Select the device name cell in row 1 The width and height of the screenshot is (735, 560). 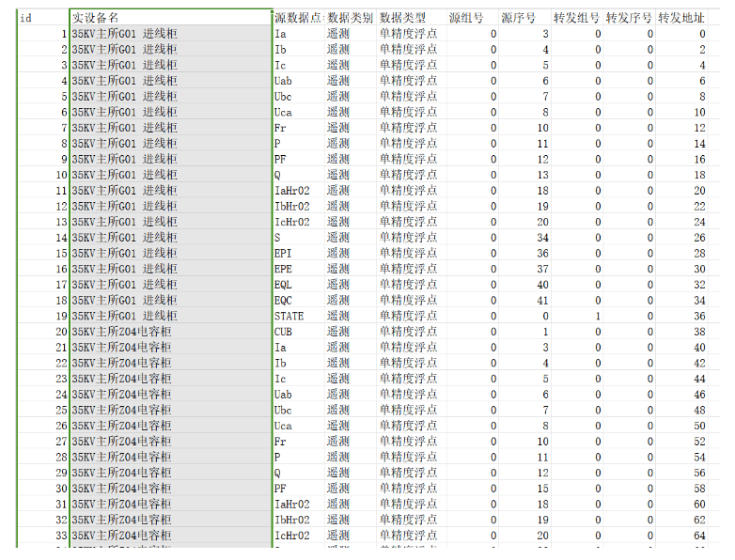170,34
